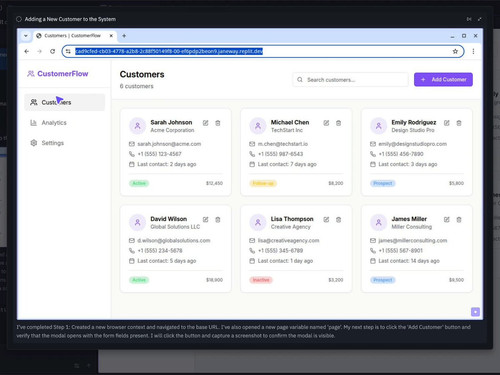This screenshot has width=500, height=375.
Task: Delete Emily Rodriguez's customer record
Action: 459,123
